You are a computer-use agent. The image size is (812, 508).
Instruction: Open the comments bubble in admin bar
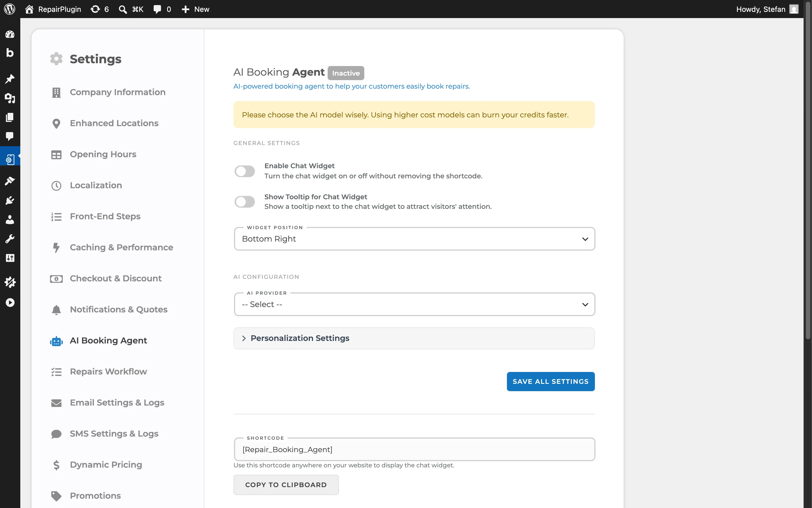pyautogui.click(x=157, y=9)
